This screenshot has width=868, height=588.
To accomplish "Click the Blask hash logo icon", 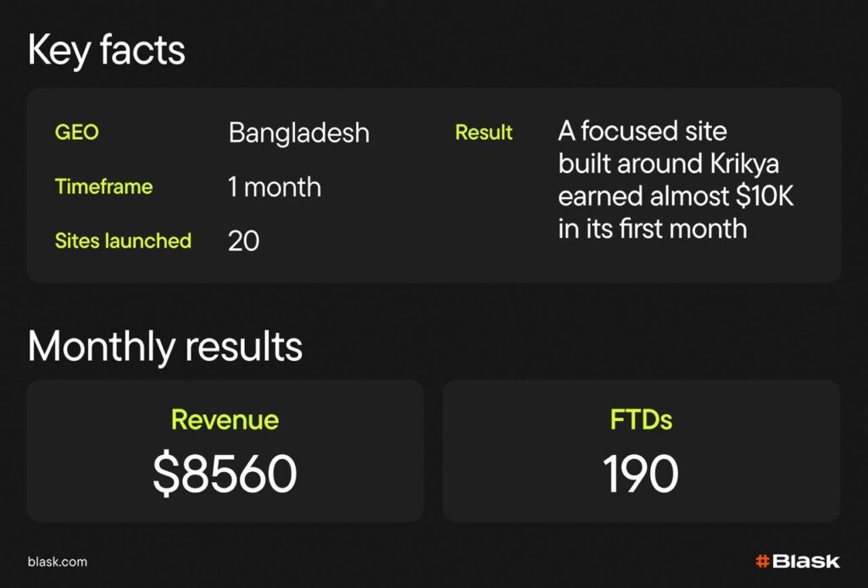I will [x=762, y=561].
